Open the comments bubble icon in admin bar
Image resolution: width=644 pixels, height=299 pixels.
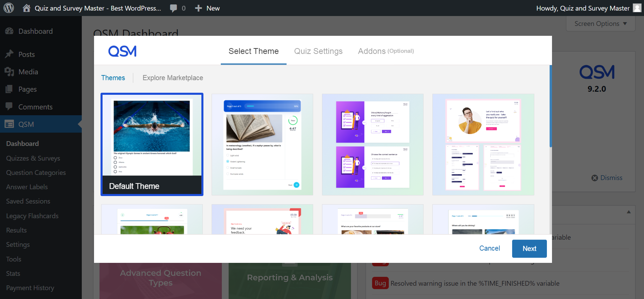click(174, 8)
